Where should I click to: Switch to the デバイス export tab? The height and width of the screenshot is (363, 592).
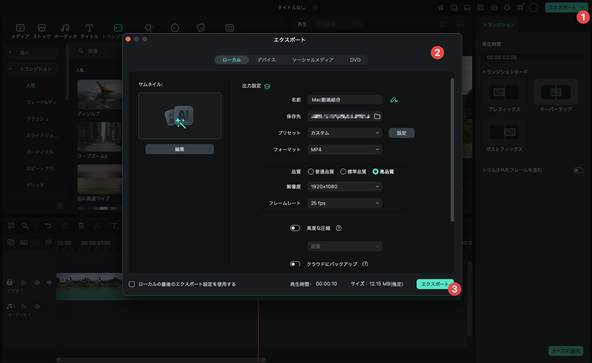point(267,60)
